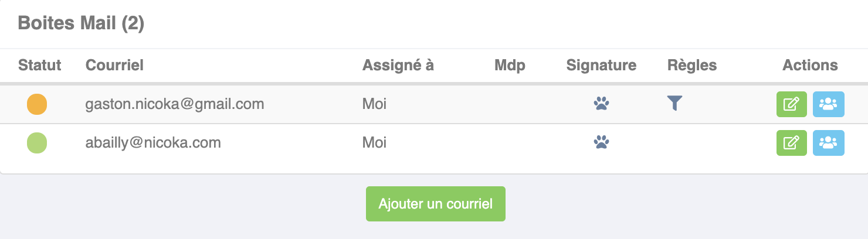868x239 pixels.
Task: Click the Mdp column header
Action: [x=510, y=65]
